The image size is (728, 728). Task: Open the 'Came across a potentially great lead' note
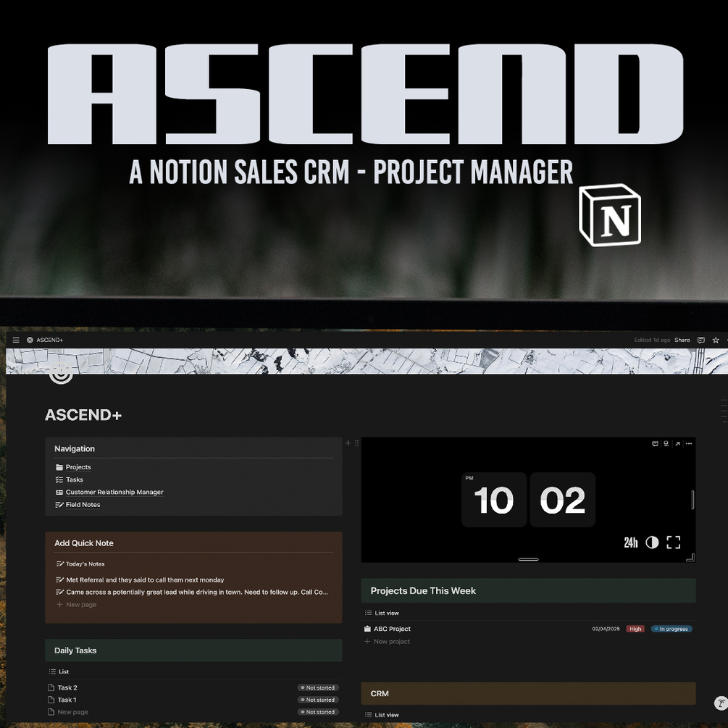pos(193,592)
